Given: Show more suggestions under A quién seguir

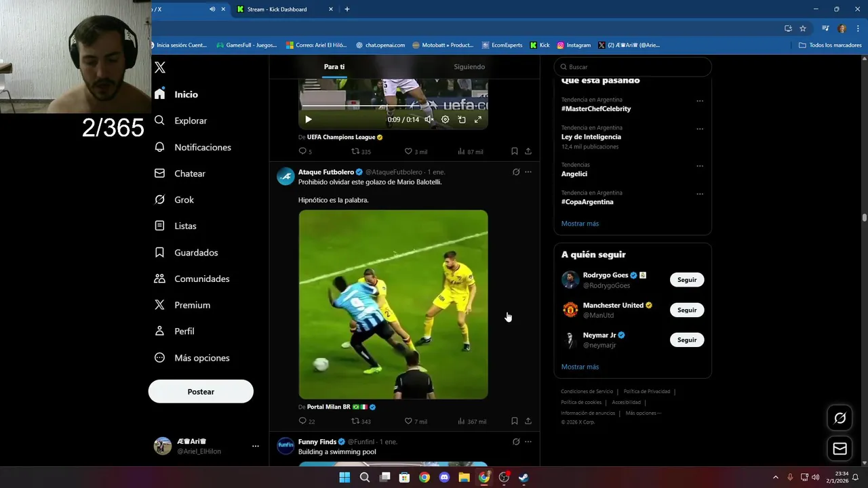Looking at the screenshot, I should [x=580, y=367].
